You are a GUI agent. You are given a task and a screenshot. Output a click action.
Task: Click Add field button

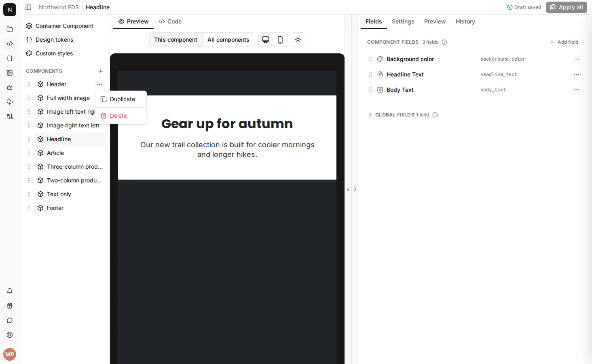(564, 42)
